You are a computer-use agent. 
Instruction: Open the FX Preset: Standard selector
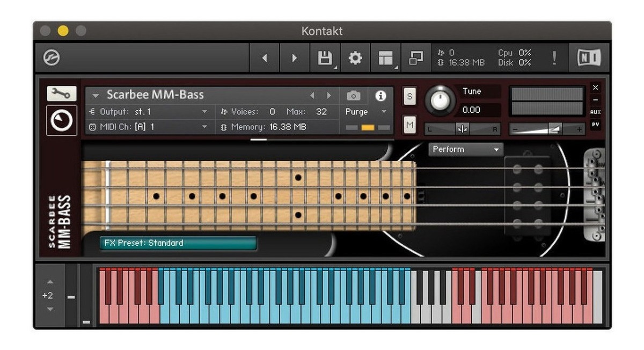[178, 243]
